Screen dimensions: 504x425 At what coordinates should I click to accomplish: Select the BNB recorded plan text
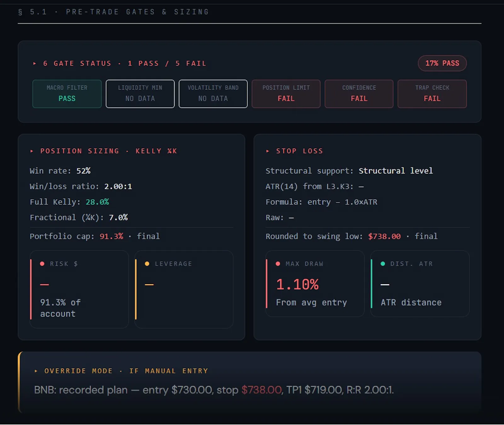pyautogui.click(x=214, y=390)
